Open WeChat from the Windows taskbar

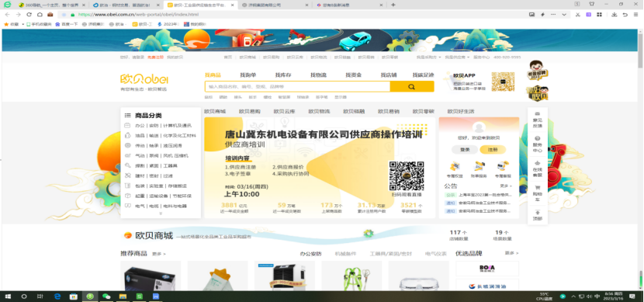pos(106,297)
